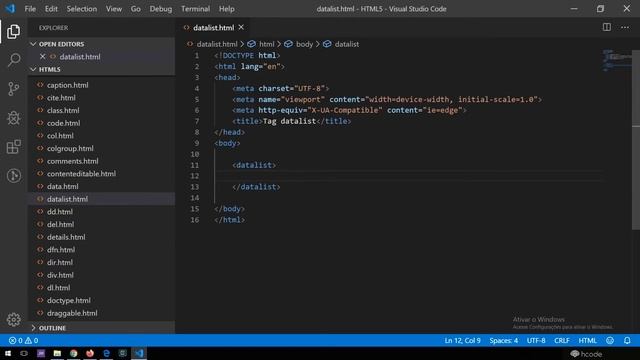Click the Visual Studio Code logo icon

point(10,9)
